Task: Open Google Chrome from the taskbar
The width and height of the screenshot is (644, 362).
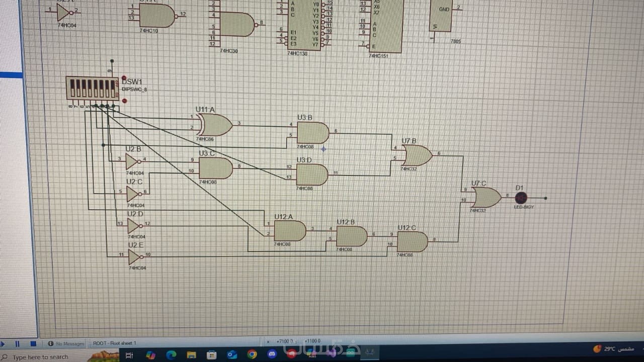Action: pos(252,354)
